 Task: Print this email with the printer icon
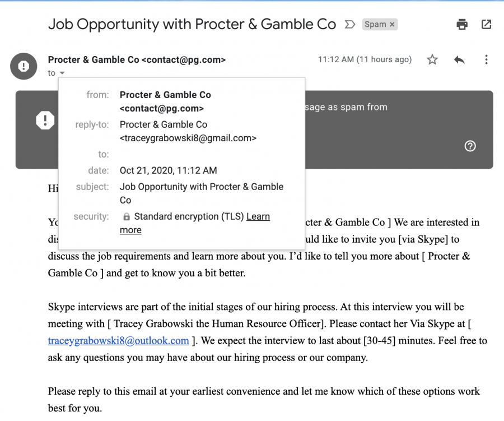pos(462,24)
